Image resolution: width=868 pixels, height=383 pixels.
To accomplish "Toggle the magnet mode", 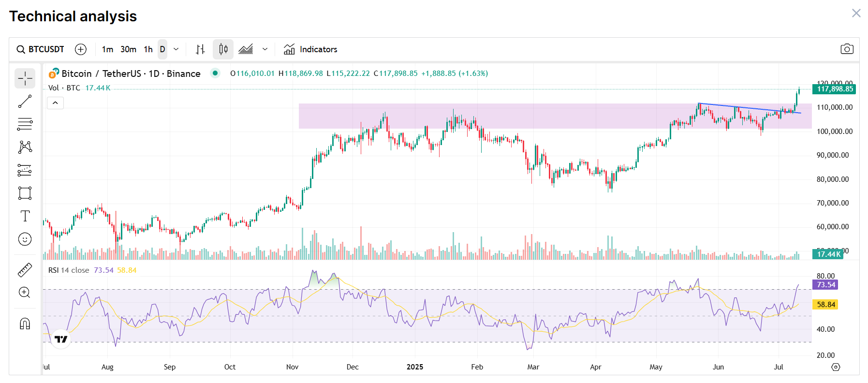I will [25, 324].
